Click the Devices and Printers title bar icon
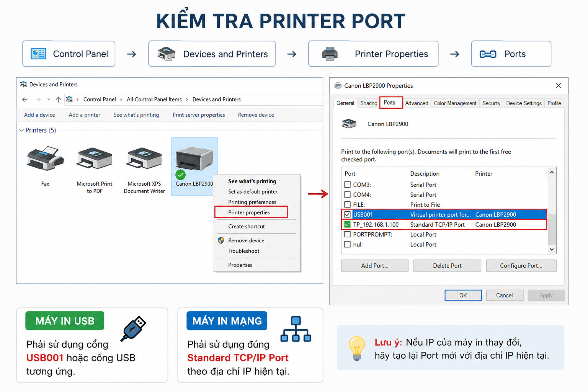 pyautogui.click(x=24, y=84)
